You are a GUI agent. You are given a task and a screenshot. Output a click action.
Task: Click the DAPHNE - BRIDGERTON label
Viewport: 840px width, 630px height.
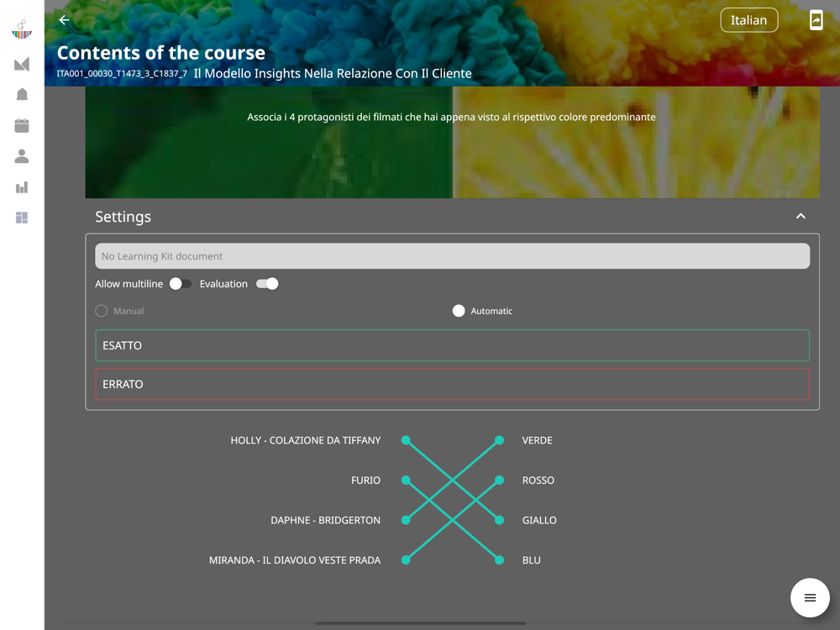click(x=326, y=520)
